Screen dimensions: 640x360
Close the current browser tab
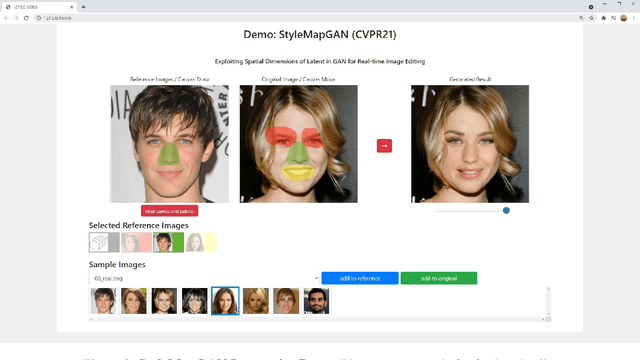tap(71, 7)
